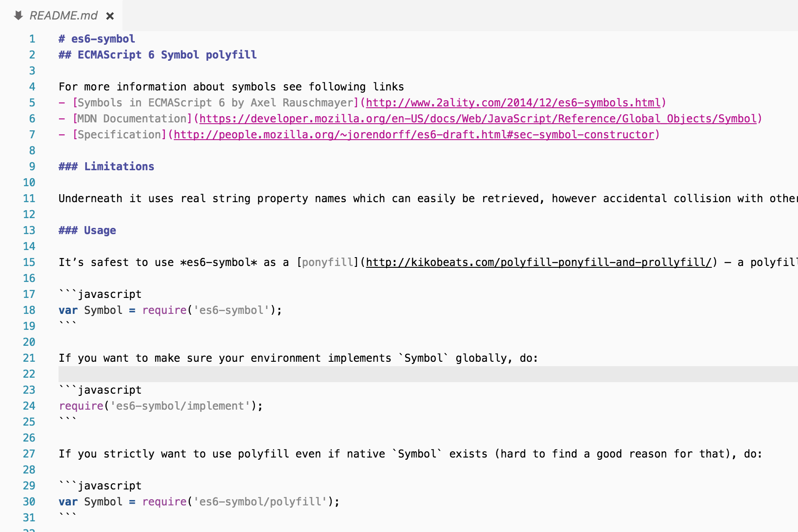Open the MDN developer.mozilla.org Symbol link
Image resolution: width=798 pixels, height=532 pixels.
[x=478, y=119]
